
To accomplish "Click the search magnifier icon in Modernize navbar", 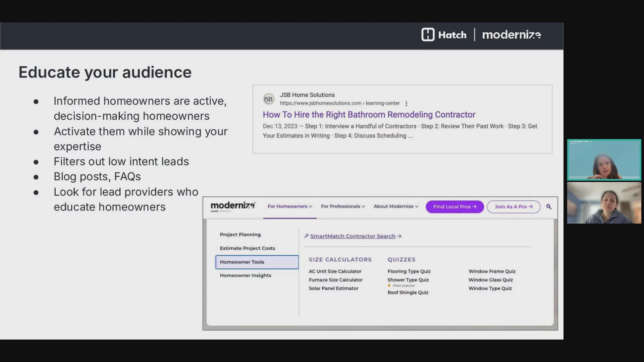I will click(549, 207).
